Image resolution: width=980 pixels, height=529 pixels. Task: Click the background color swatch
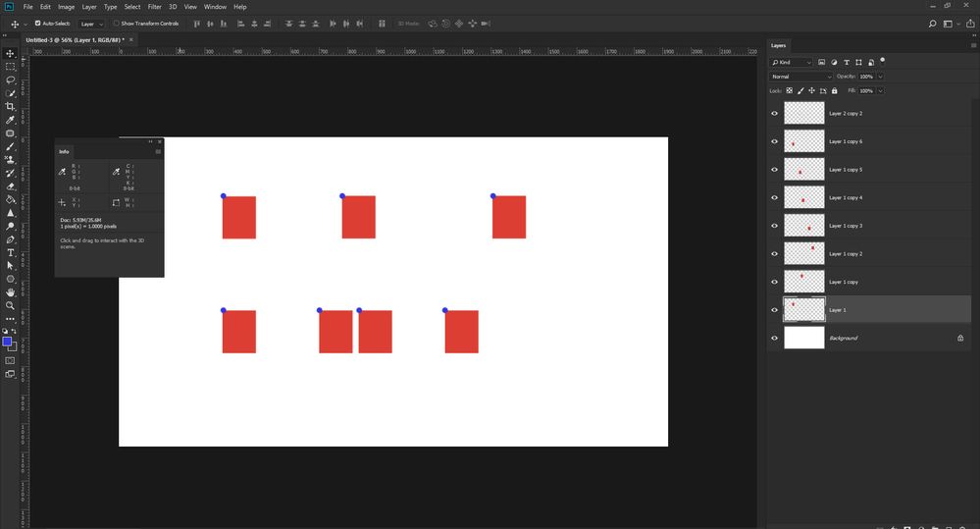coord(14,347)
